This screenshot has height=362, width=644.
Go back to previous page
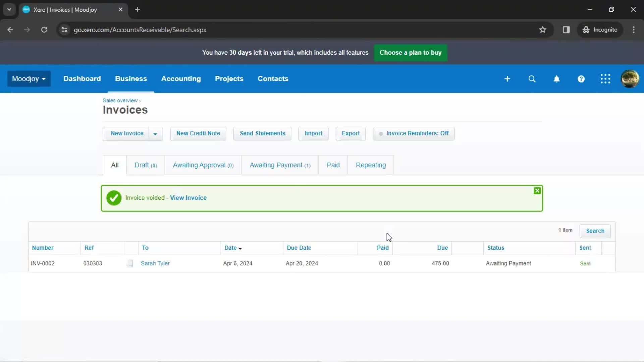(10, 30)
